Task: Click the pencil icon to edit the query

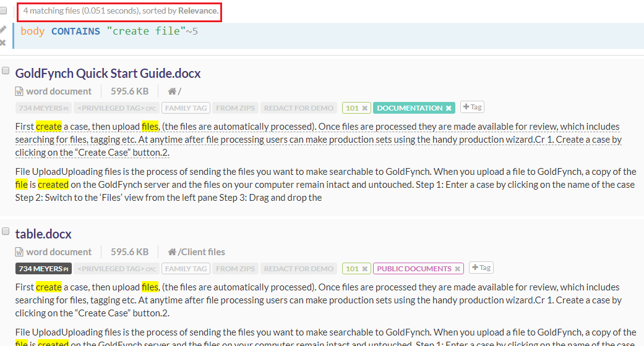Action: [x=3, y=29]
